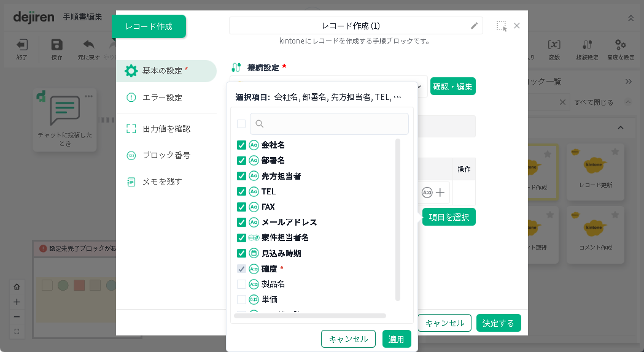Open the エラー設定 tab
This screenshot has width=644, height=352.
pyautogui.click(x=162, y=98)
